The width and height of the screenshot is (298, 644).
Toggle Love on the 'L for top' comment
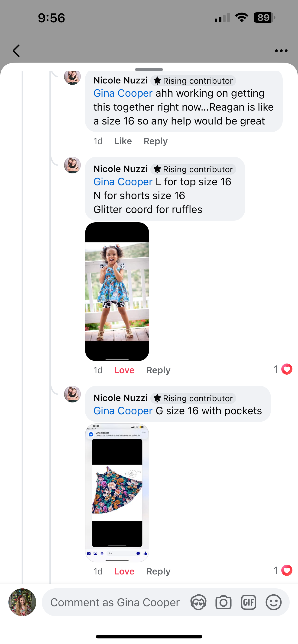coord(124,370)
